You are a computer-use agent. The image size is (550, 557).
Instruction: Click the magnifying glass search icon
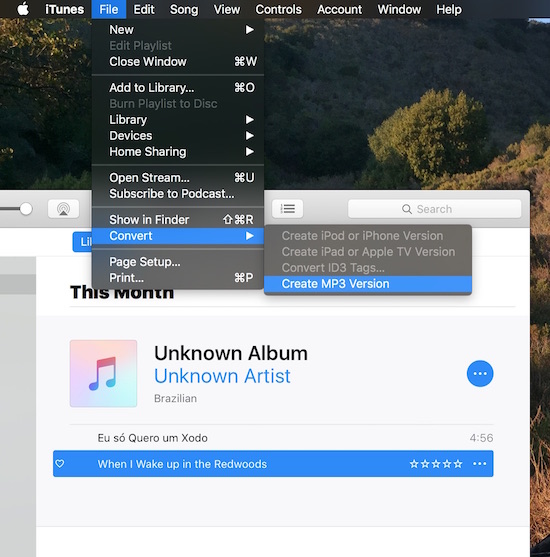click(x=407, y=209)
